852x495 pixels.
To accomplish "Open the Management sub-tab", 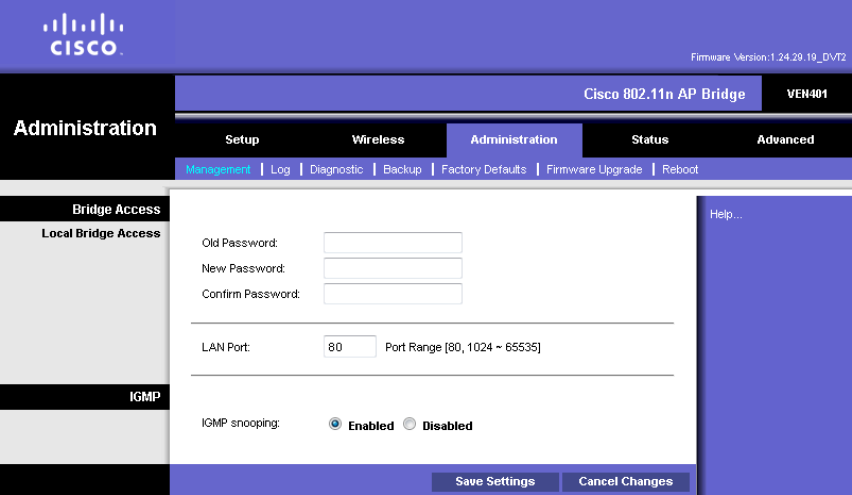I will [218, 170].
